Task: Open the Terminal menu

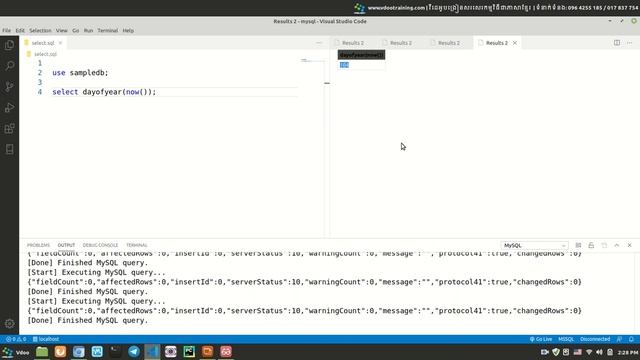Action: 108,31
